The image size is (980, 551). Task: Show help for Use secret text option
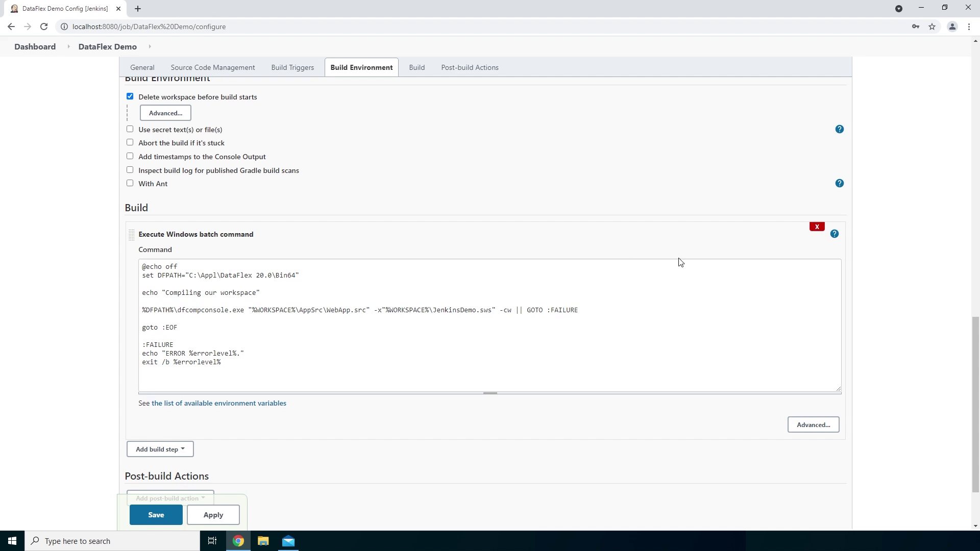(839, 129)
